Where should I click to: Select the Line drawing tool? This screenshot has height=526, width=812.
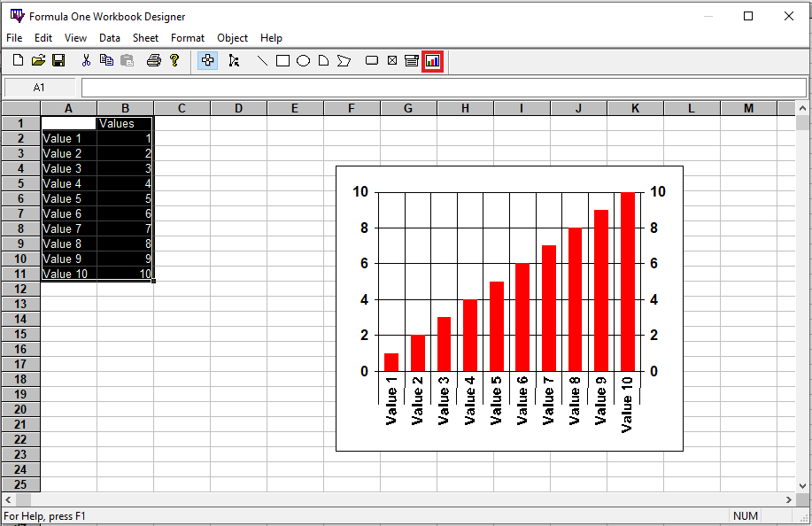click(262, 60)
